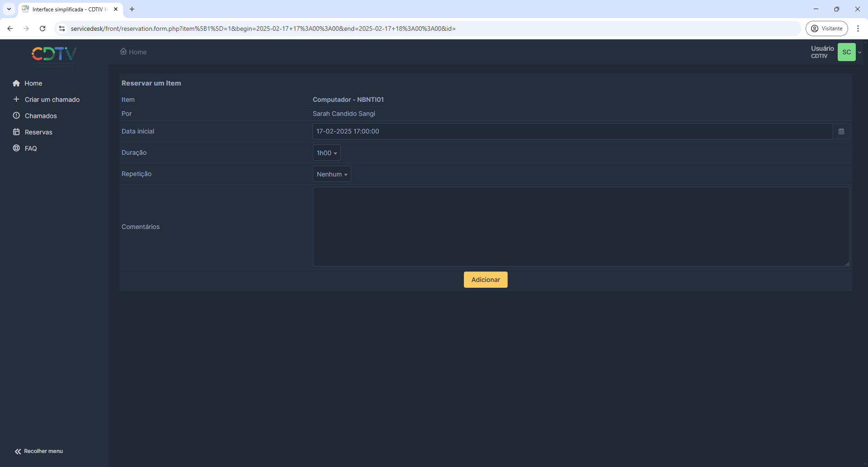Open the browser tab search dropdown
Viewport: 868px width, 467px height.
(9, 9)
